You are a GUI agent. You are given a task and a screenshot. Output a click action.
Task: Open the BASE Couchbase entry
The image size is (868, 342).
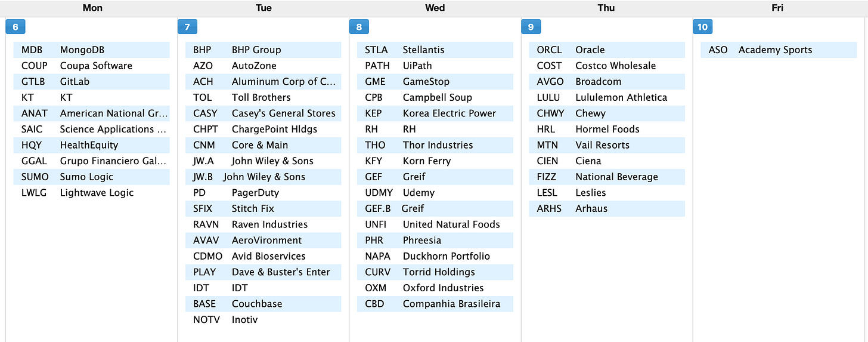click(x=263, y=303)
